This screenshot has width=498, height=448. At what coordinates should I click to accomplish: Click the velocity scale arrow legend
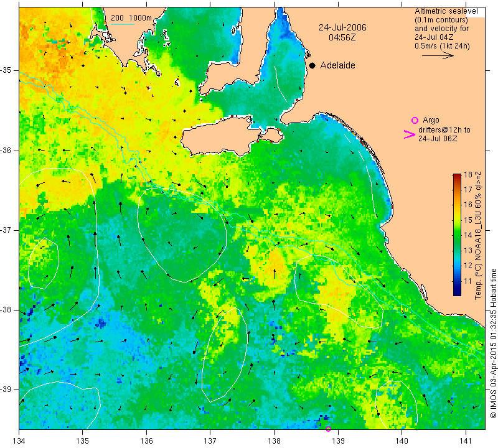(438, 55)
